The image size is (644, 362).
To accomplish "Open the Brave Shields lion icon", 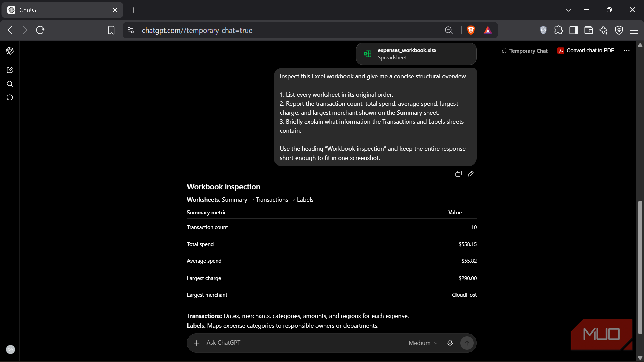I will (471, 30).
